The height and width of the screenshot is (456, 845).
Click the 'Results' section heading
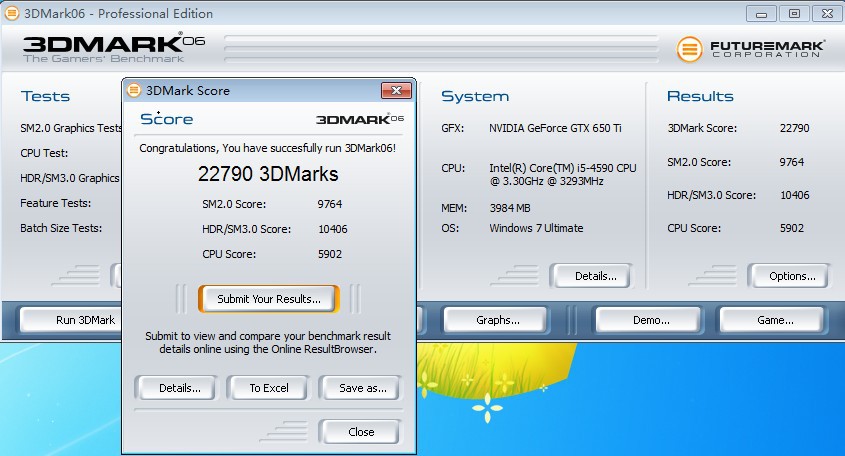click(x=700, y=96)
